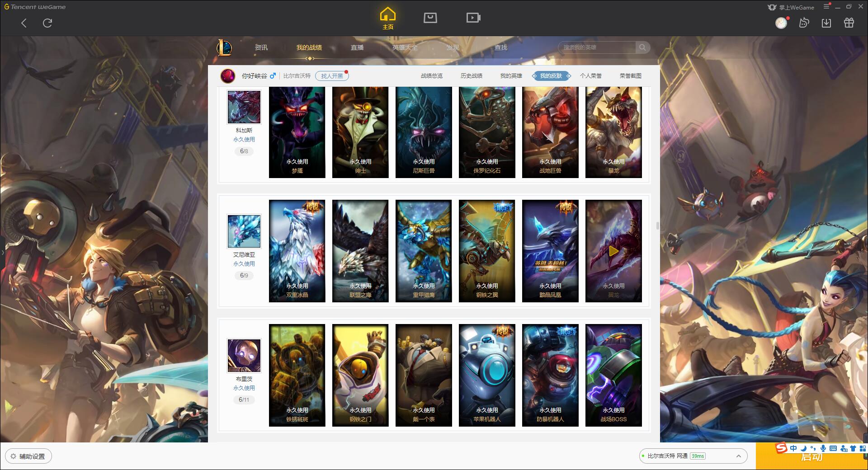This screenshot has height=470, width=868.
Task: Open the downloads manager icon
Action: click(x=826, y=23)
